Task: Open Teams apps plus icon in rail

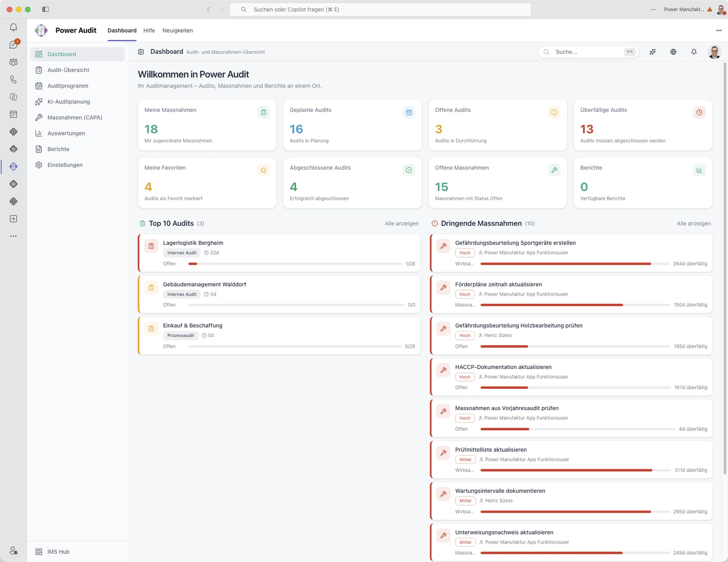Action: (14, 219)
